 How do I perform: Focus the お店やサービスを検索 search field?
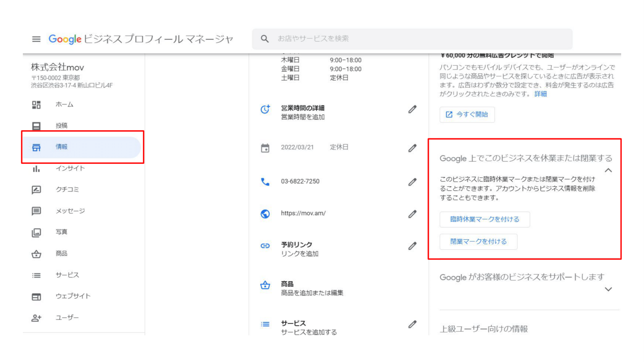click(x=412, y=39)
